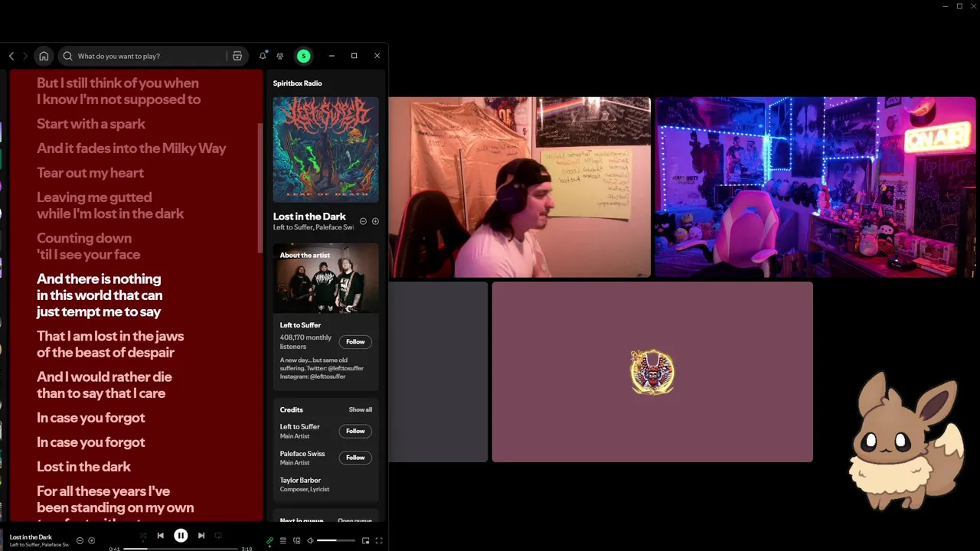Open Spotify Home
The height and width of the screenshot is (551, 980).
(44, 56)
